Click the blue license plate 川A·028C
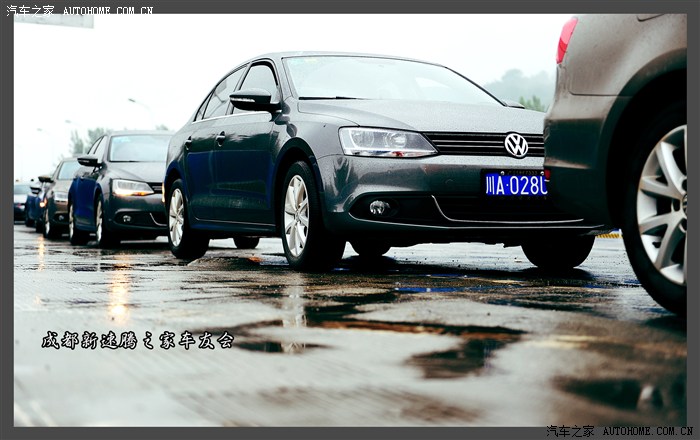The width and height of the screenshot is (700, 440). pyautogui.click(x=515, y=184)
